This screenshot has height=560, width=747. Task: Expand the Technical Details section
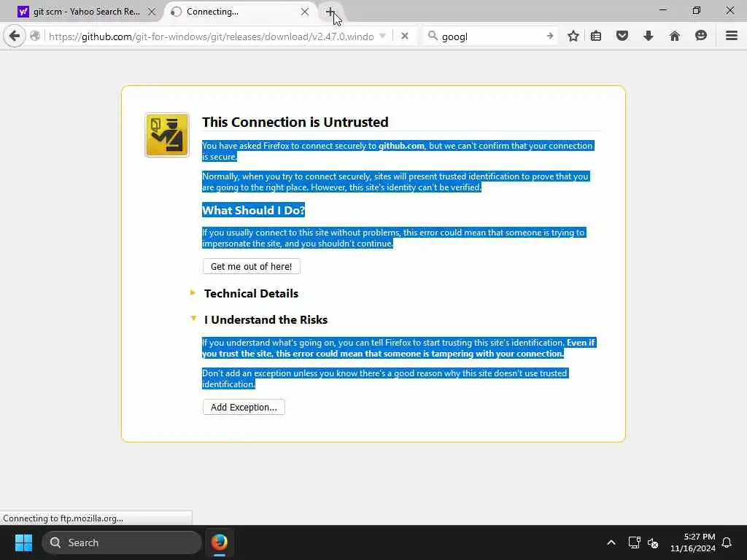[251, 293]
